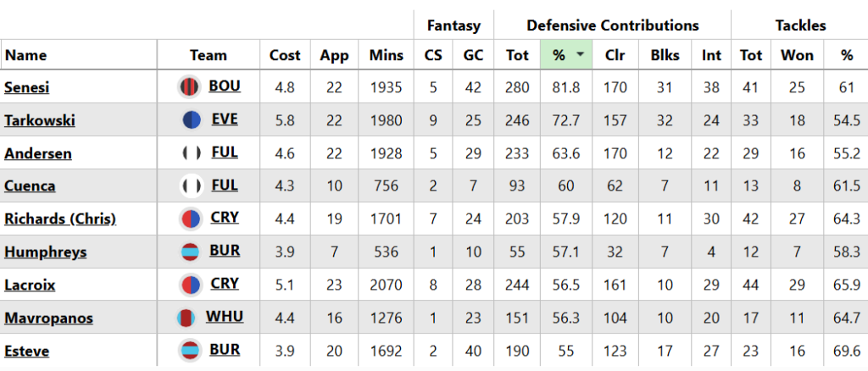Click Fulham badge in Cuenca row
This screenshot has height=371, width=868.
pyautogui.click(x=191, y=185)
